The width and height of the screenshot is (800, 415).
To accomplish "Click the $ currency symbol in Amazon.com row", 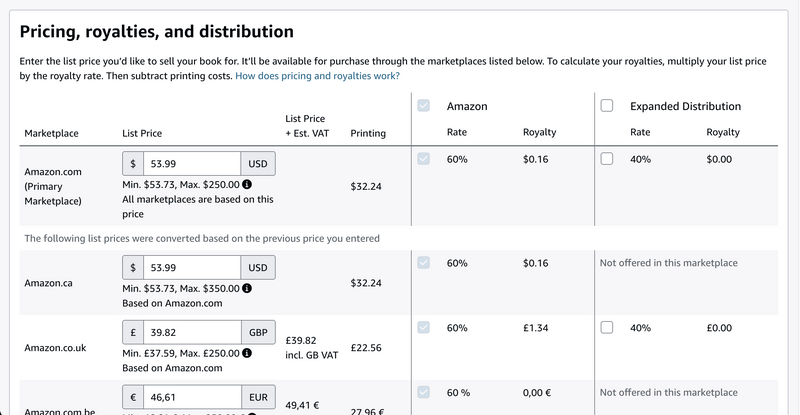I will coord(133,164).
